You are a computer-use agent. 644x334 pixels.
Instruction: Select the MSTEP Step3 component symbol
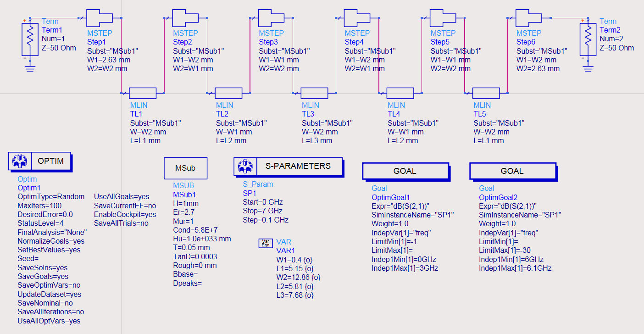tap(272, 18)
